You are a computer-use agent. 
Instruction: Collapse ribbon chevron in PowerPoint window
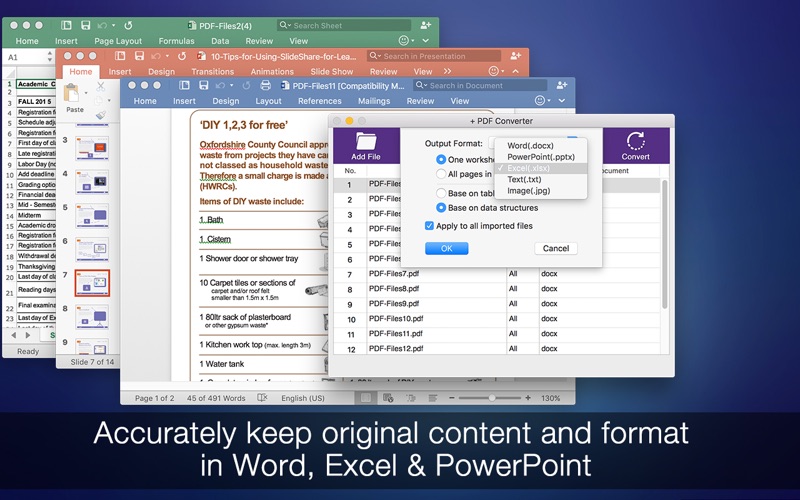click(x=516, y=71)
